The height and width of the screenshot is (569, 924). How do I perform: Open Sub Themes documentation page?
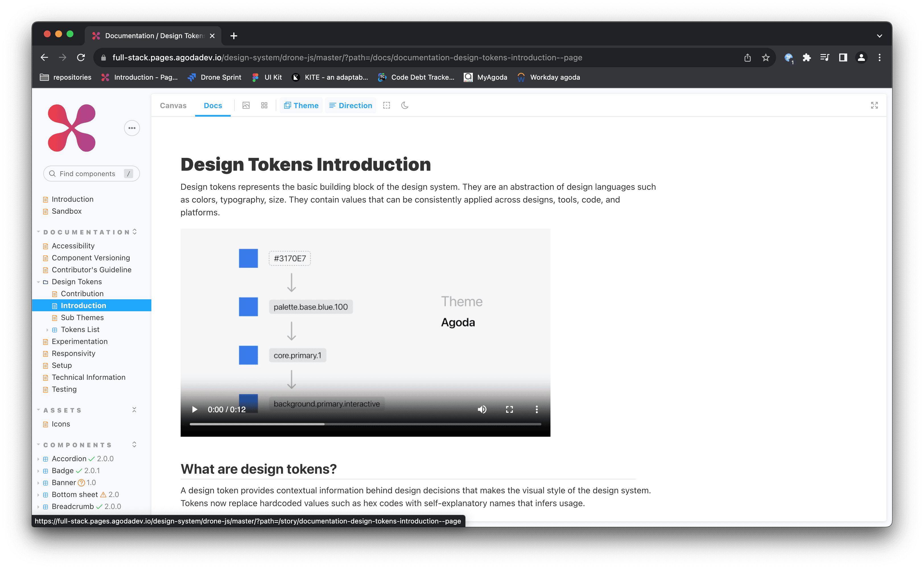(82, 317)
